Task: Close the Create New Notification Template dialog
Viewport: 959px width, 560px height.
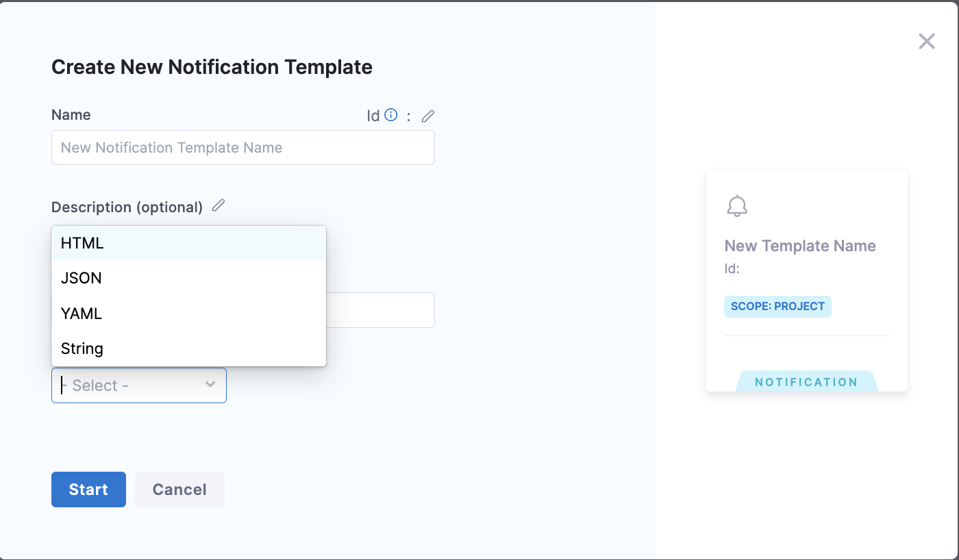Action: click(926, 42)
